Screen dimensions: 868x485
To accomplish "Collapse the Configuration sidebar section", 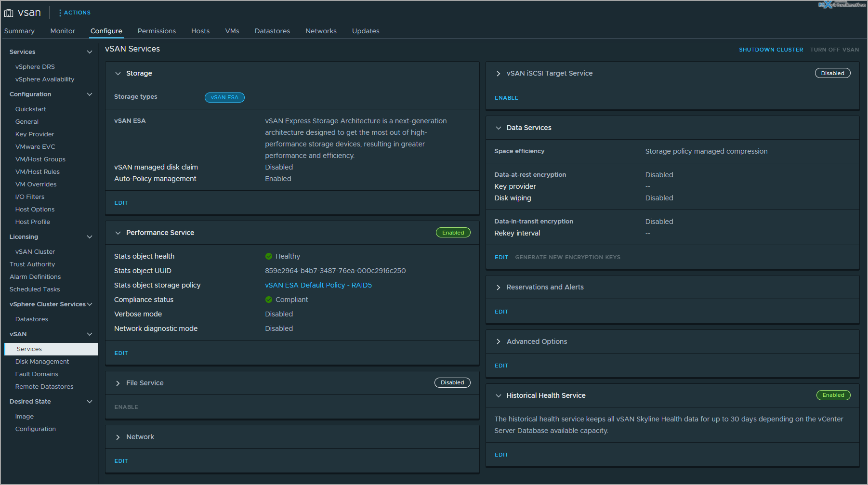I will pos(90,94).
